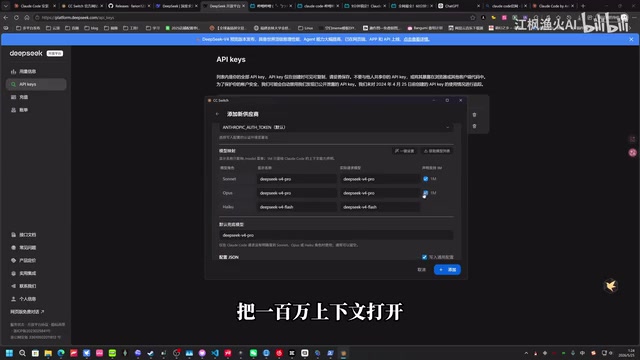Open File Explorer from taskbar
The width and height of the screenshot is (640, 360).
point(48,353)
